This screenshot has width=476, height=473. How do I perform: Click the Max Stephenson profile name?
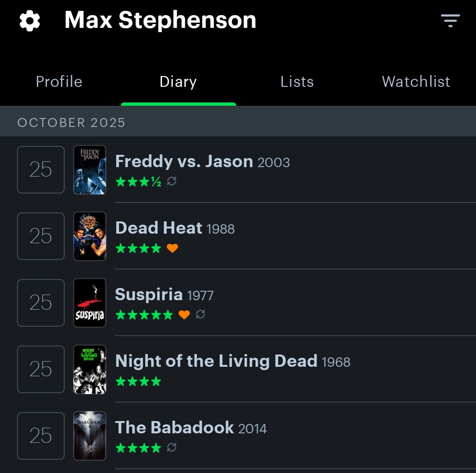(x=160, y=20)
